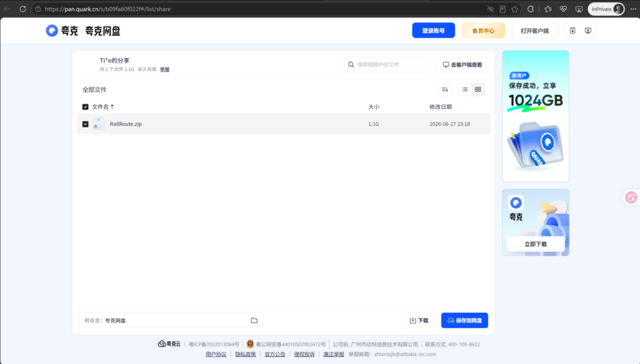Screen dimensions: 640x364
Task: Open browser extensions puzzle icon
Action: 531,9
